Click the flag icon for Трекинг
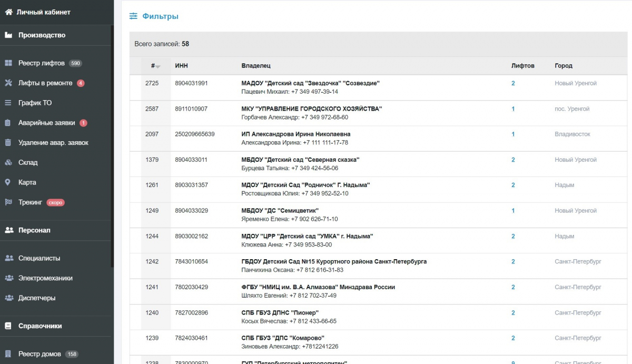 pyautogui.click(x=8, y=202)
